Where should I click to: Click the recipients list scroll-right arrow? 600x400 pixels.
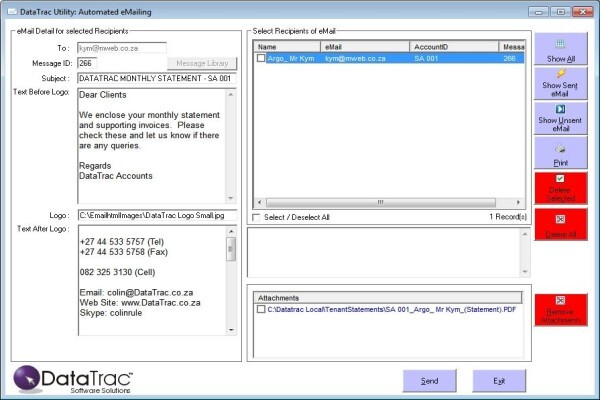pos(518,202)
